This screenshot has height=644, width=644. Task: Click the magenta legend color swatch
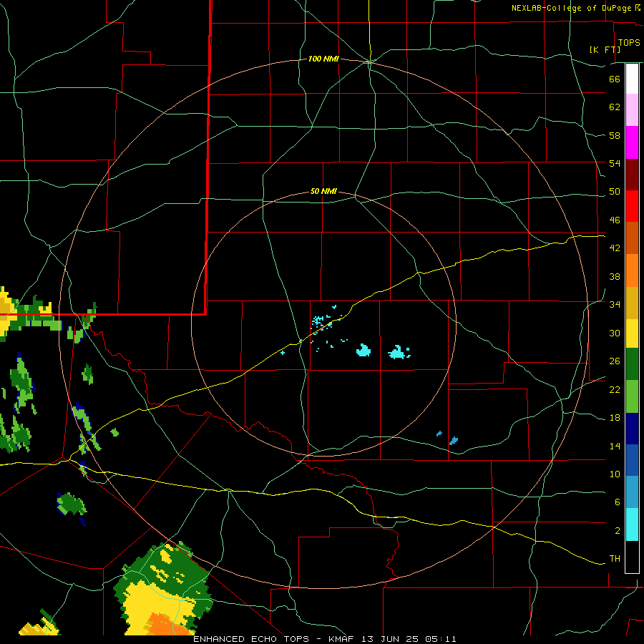tap(632, 142)
